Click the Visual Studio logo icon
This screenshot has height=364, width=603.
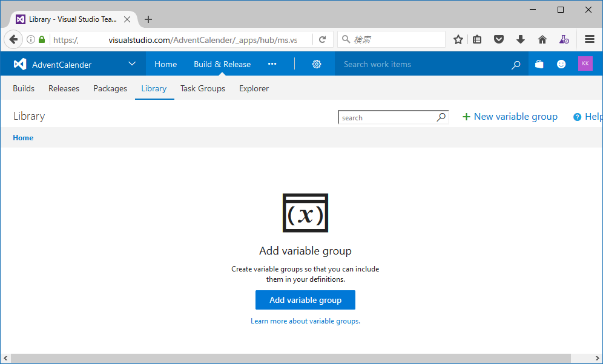20,64
